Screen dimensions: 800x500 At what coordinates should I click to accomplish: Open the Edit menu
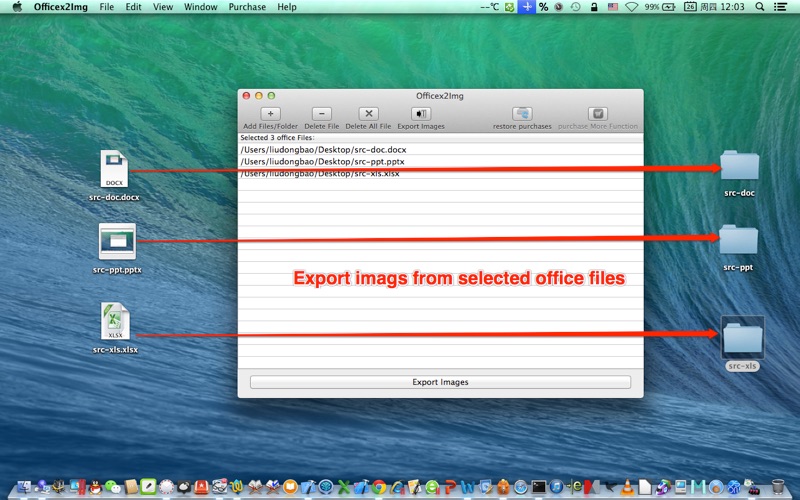pyautogui.click(x=134, y=7)
